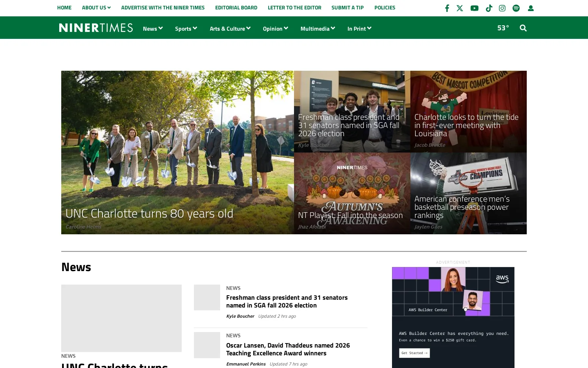
Task: Click author Kyle Boucher in news list
Action: pyautogui.click(x=240, y=316)
